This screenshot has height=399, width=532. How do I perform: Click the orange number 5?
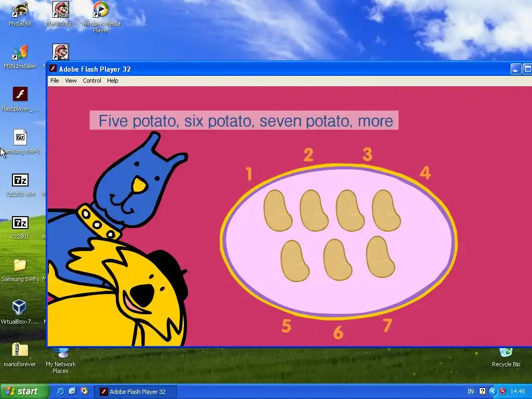point(286,326)
